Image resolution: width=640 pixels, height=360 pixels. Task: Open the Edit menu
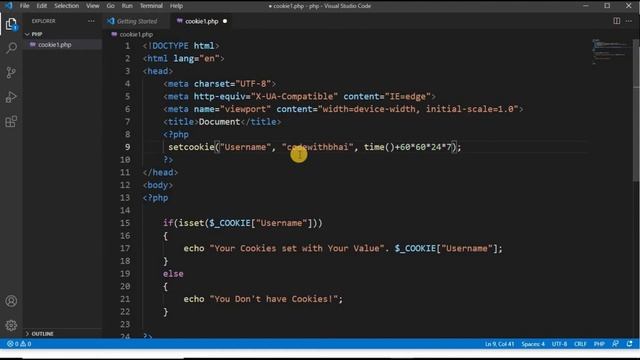pyautogui.click(x=42, y=6)
